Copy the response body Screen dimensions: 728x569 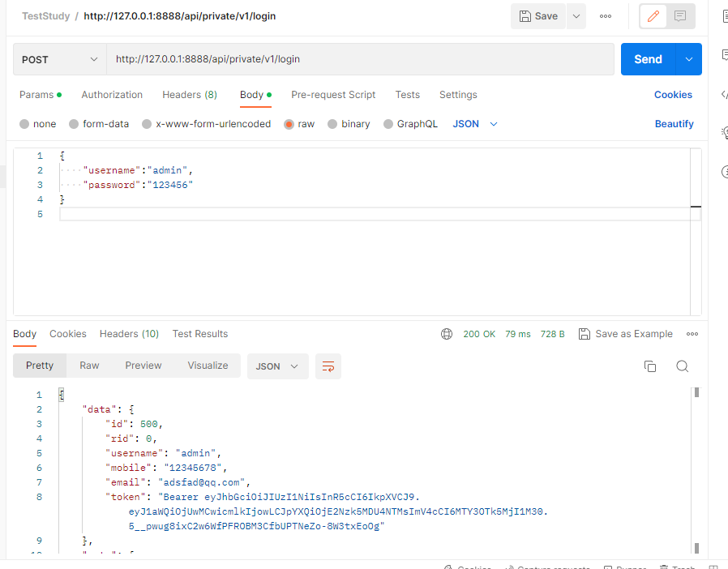(649, 366)
